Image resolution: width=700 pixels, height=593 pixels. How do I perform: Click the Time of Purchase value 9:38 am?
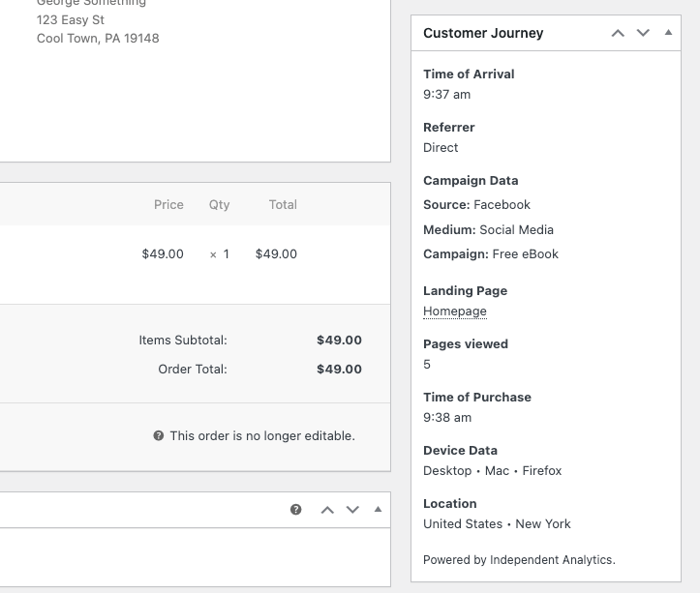point(447,418)
